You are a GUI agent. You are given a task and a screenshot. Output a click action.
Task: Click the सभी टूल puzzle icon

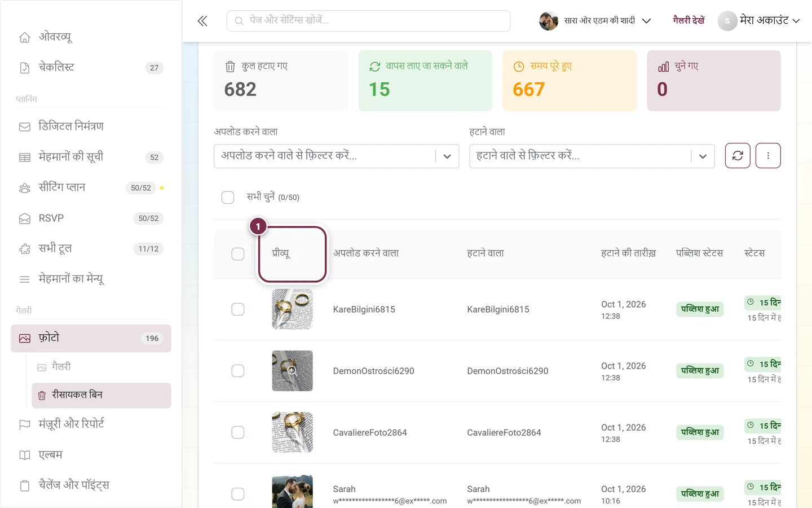(25, 249)
